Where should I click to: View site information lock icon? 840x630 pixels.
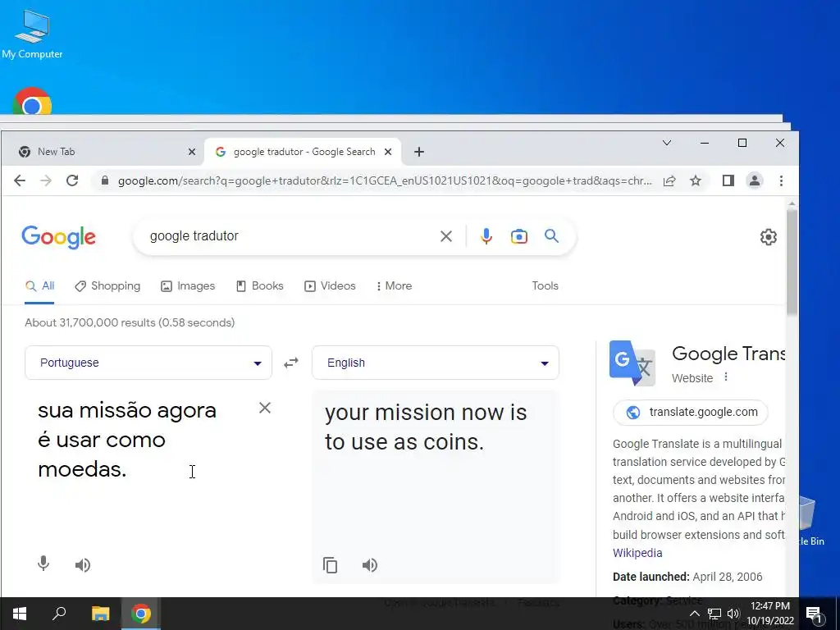105,180
